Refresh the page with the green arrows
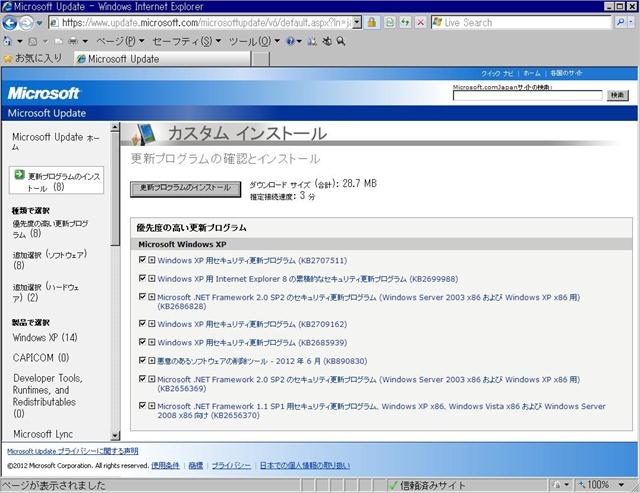This screenshot has height=493, width=640. pyautogui.click(x=405, y=22)
